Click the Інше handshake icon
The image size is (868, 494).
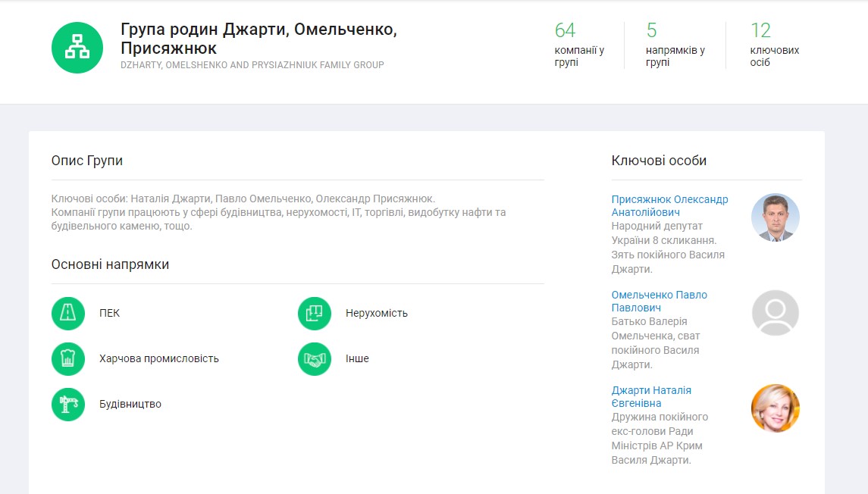click(315, 359)
